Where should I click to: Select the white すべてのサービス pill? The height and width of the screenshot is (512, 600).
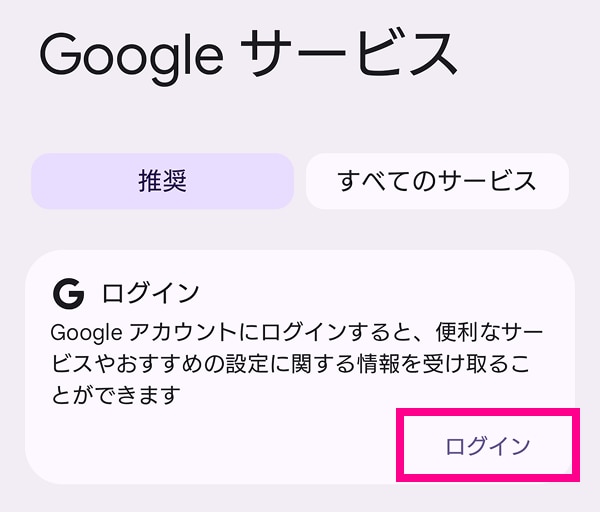click(437, 181)
